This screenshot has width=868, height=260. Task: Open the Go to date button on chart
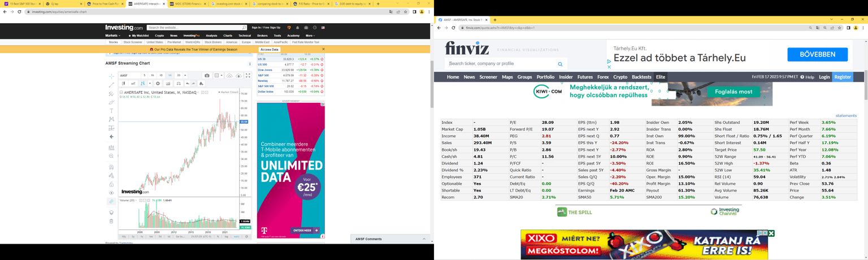tap(180, 236)
